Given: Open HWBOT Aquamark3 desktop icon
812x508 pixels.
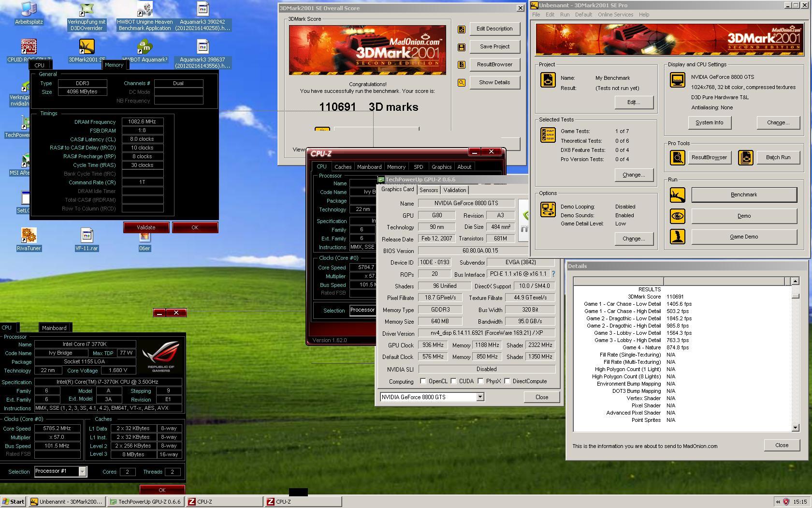Looking at the screenshot, I should tap(145, 47).
